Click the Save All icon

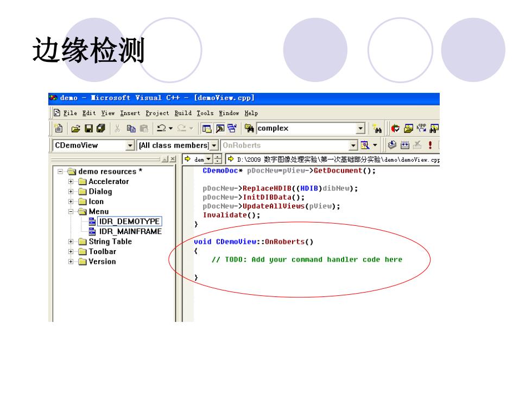[x=101, y=128]
